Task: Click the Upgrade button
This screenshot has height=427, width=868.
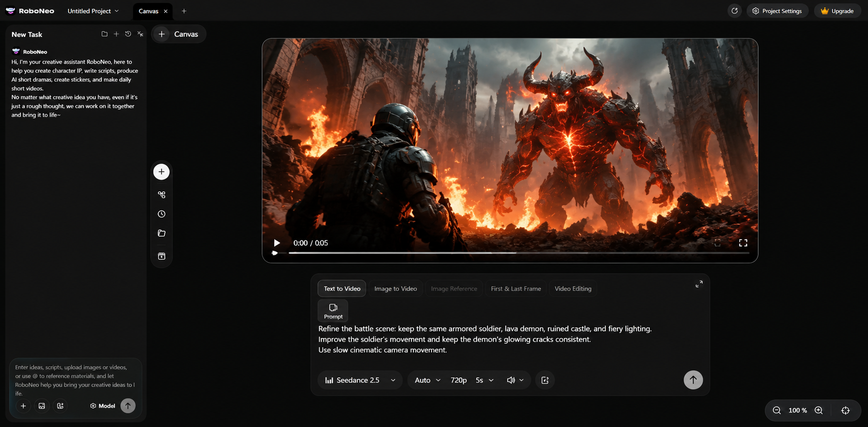Action: 837,11
